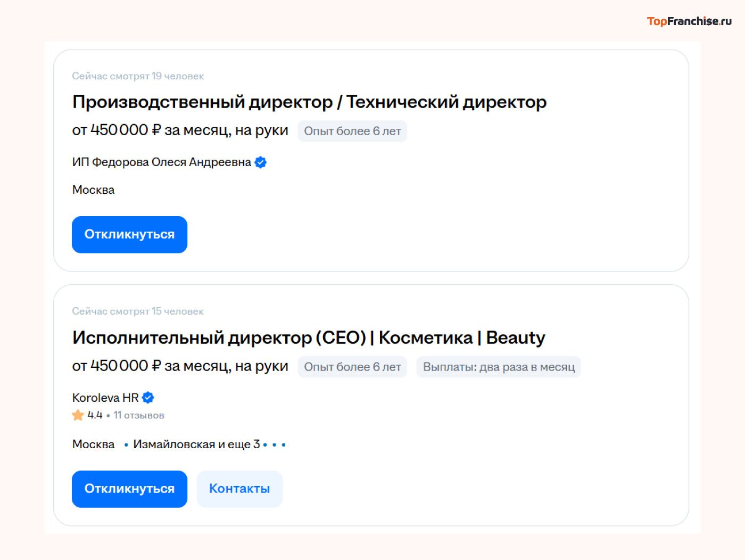
Task: Click employer ИП Федорова Олеся Андреевна
Action: pyautogui.click(x=161, y=162)
